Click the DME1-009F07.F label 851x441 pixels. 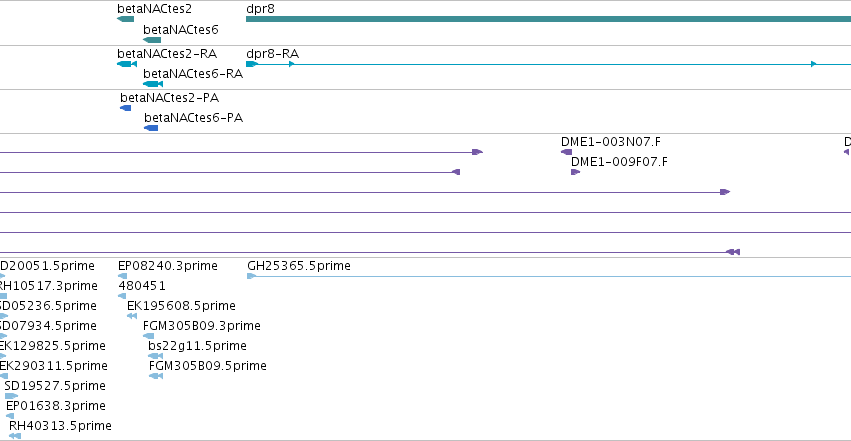(x=619, y=162)
